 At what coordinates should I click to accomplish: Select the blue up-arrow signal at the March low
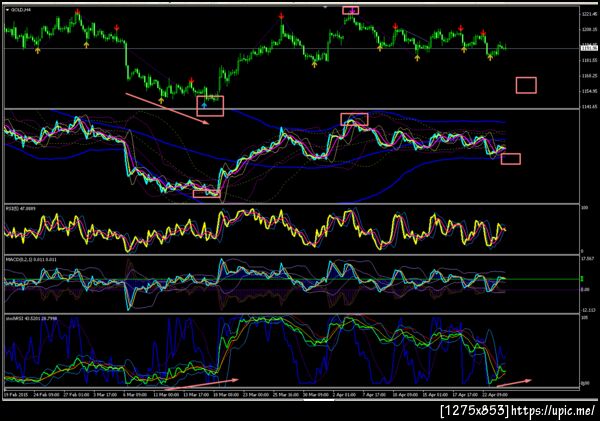pyautogui.click(x=204, y=105)
